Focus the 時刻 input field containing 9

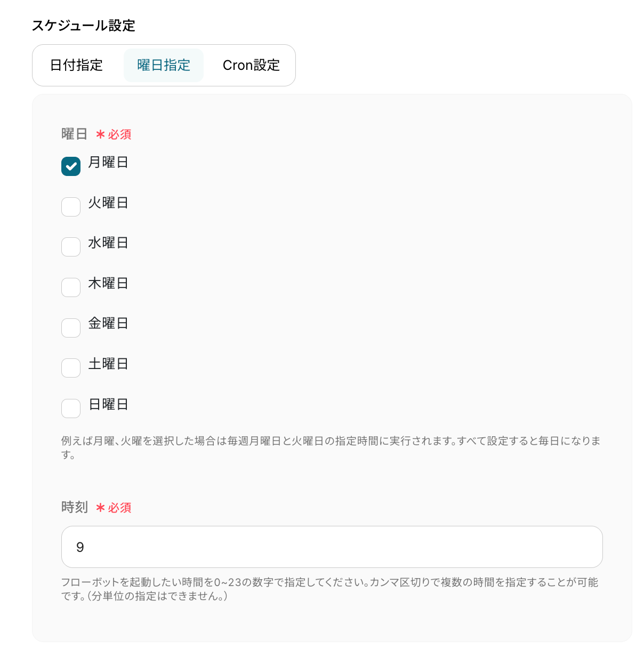pos(332,547)
